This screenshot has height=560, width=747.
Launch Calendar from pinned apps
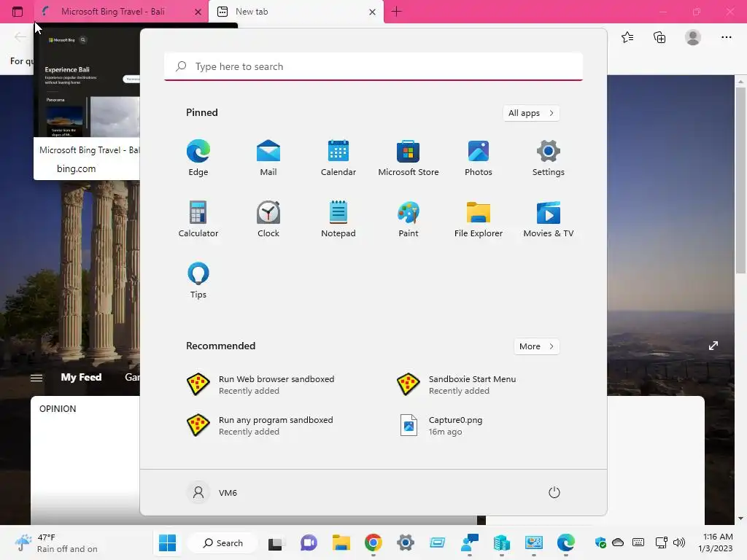pyautogui.click(x=338, y=157)
